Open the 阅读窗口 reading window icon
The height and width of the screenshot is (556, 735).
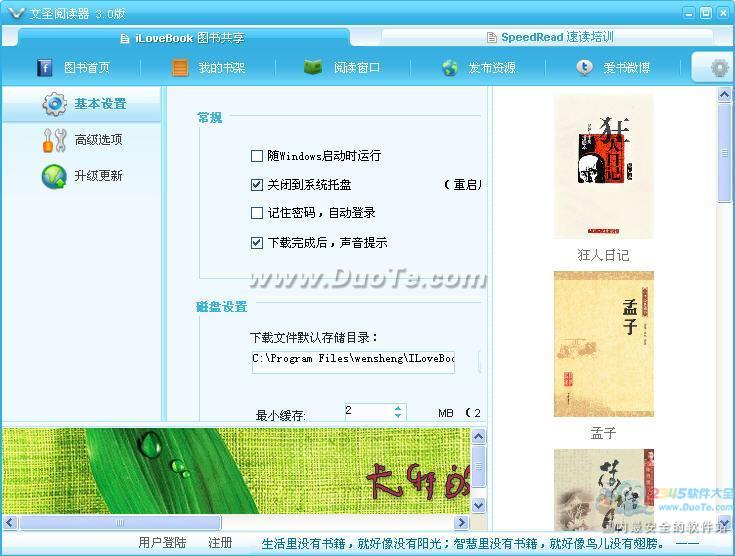pyautogui.click(x=313, y=68)
